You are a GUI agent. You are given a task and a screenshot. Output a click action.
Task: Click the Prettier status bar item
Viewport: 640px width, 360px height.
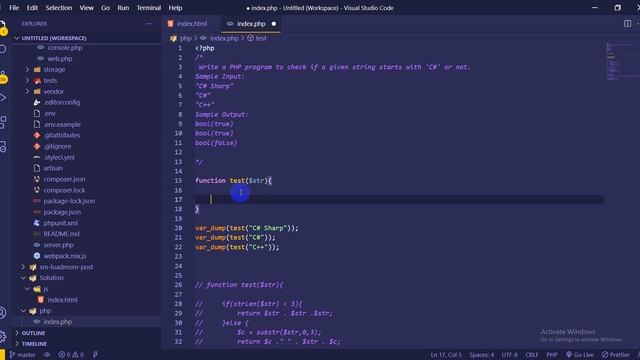coord(616,355)
